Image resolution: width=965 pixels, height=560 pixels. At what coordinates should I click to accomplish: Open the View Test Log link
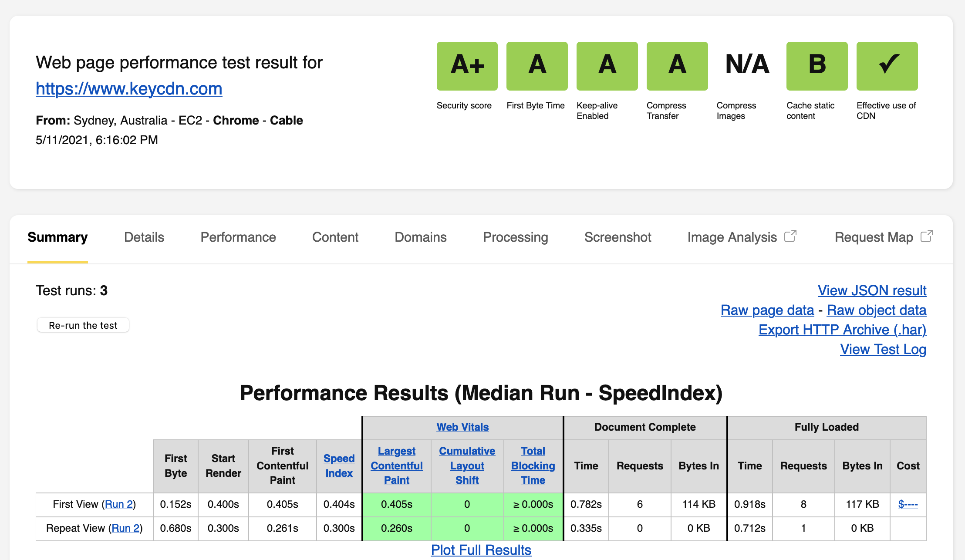883,349
